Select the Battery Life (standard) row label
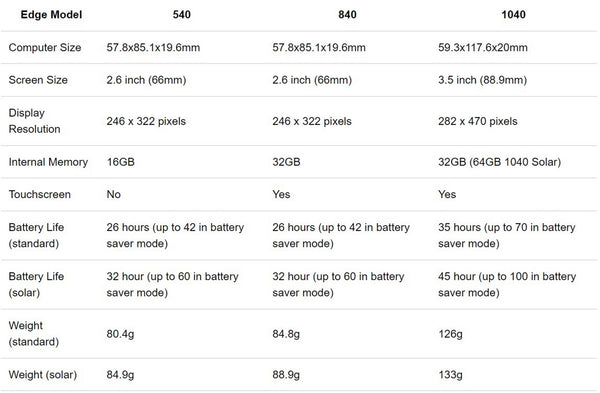Screen dimensions: 600x393 (x=36, y=235)
